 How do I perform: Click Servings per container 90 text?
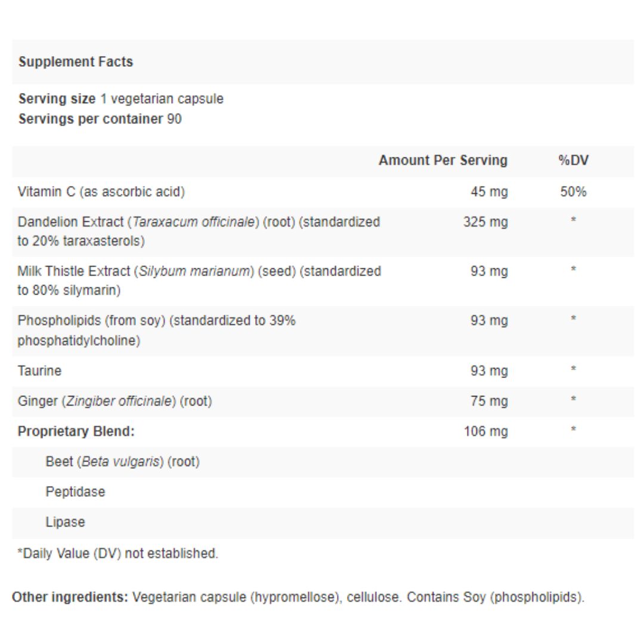tap(100, 119)
